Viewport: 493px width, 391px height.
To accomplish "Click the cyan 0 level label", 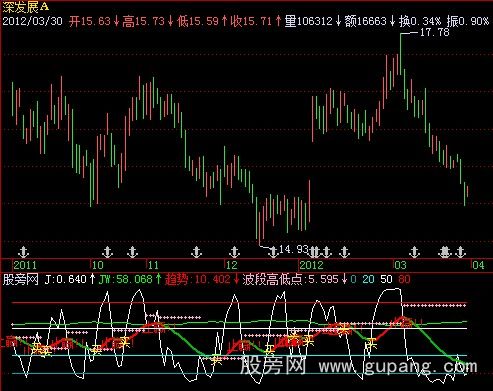I will tap(354, 279).
